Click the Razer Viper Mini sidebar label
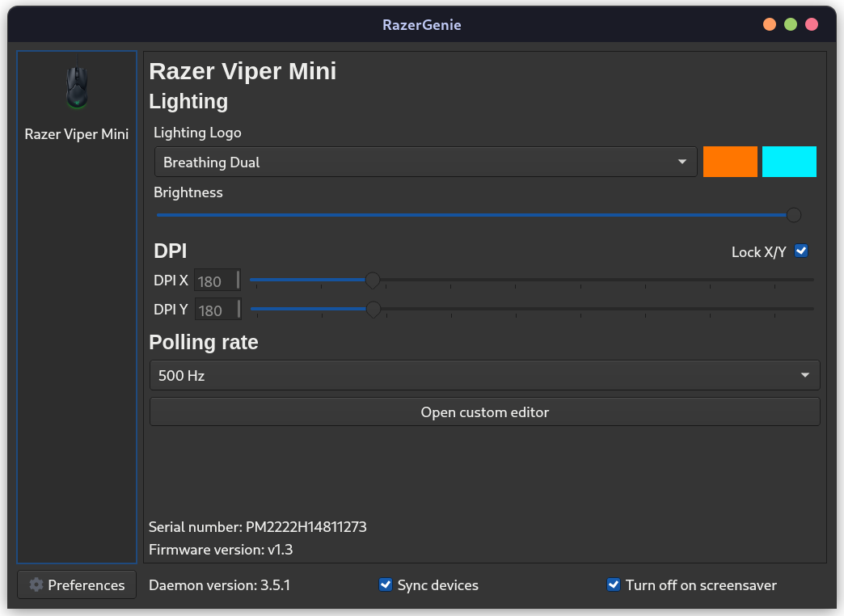 tap(76, 134)
